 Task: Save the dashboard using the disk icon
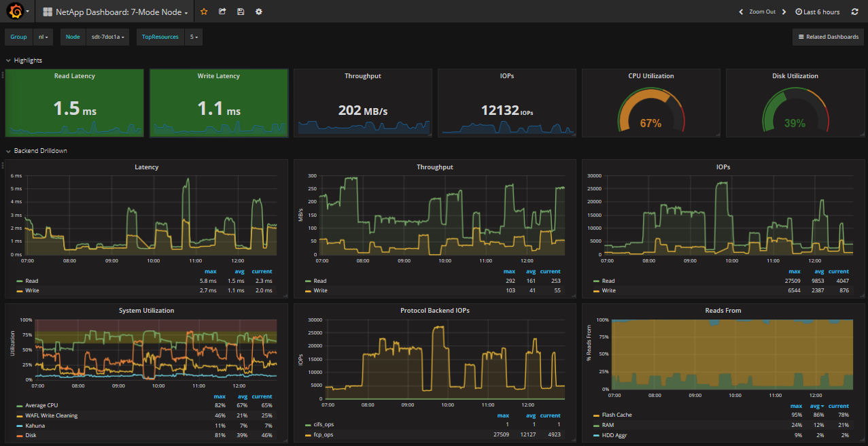(x=241, y=12)
